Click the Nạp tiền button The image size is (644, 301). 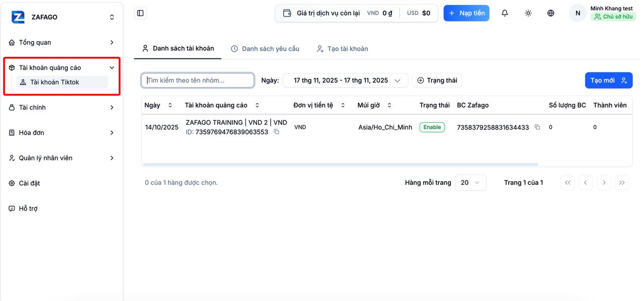point(466,13)
